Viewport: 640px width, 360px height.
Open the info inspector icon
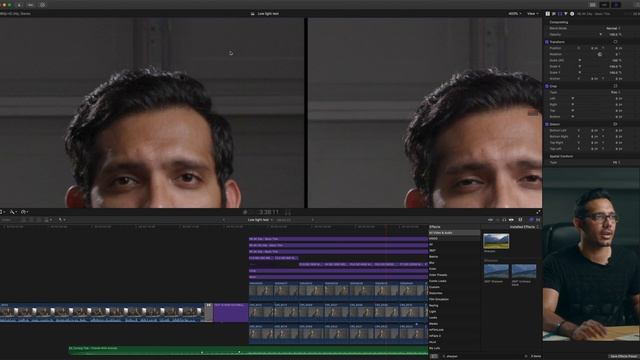coord(572,13)
